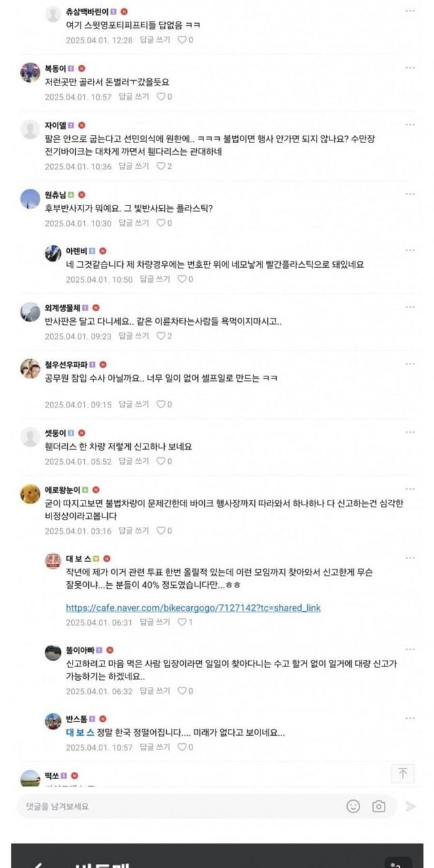This screenshot has width=434, height=868.
Task: Attach photo using the camera icon
Action: (x=378, y=806)
